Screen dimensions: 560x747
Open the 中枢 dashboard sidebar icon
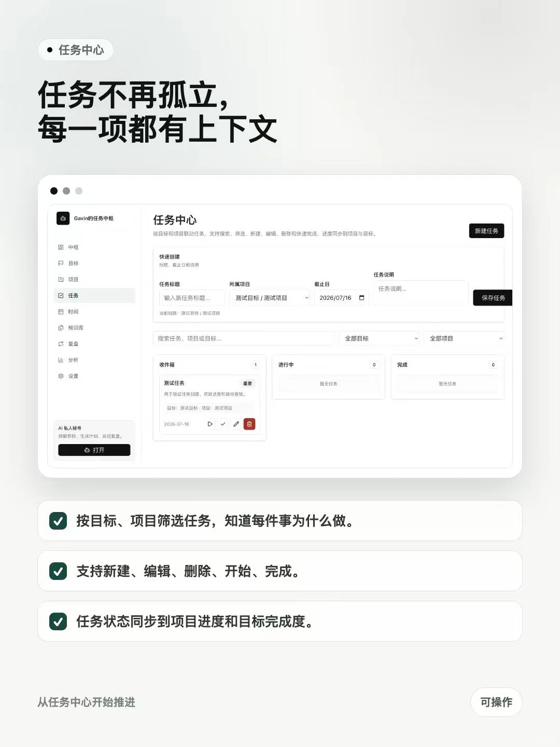coord(61,247)
